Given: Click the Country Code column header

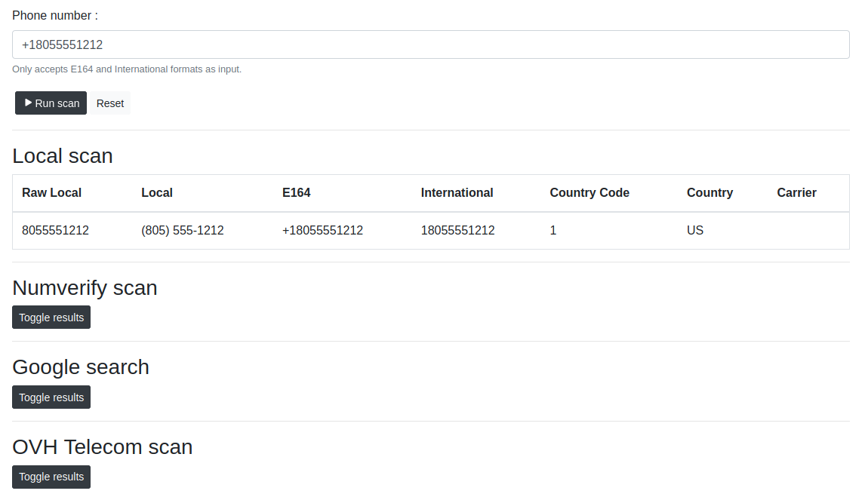Looking at the screenshot, I should 589,192.
